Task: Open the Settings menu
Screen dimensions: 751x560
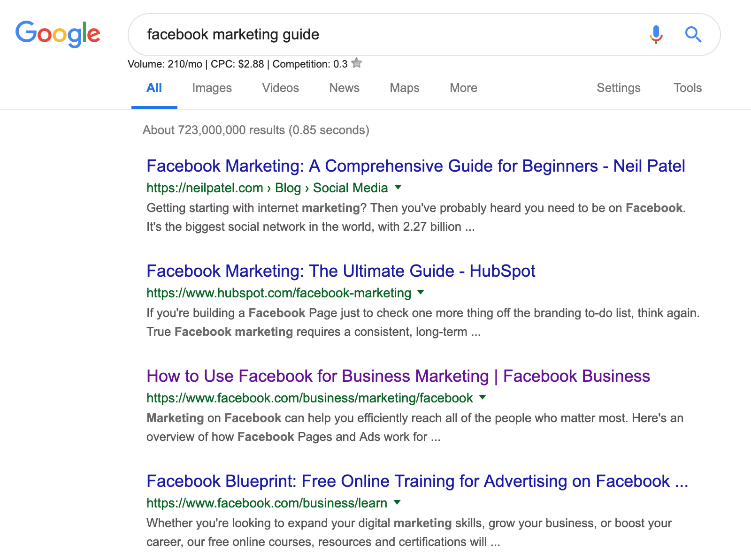Action: pyautogui.click(x=618, y=88)
